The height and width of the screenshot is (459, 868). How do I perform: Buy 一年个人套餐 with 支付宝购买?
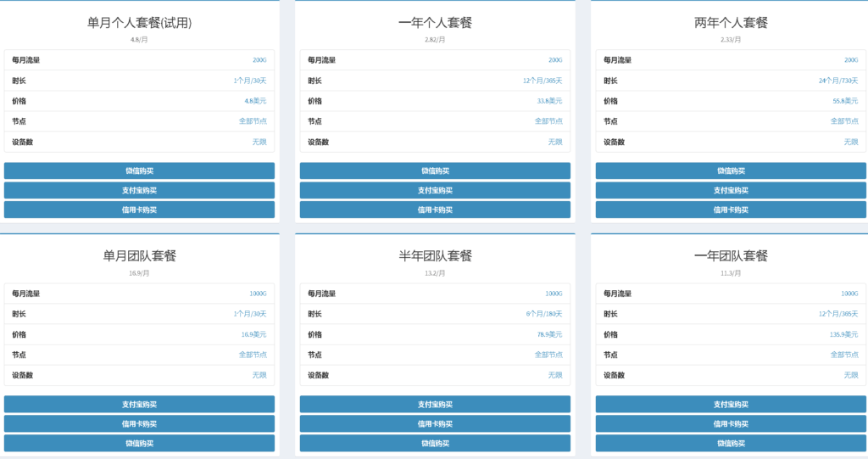[435, 190]
